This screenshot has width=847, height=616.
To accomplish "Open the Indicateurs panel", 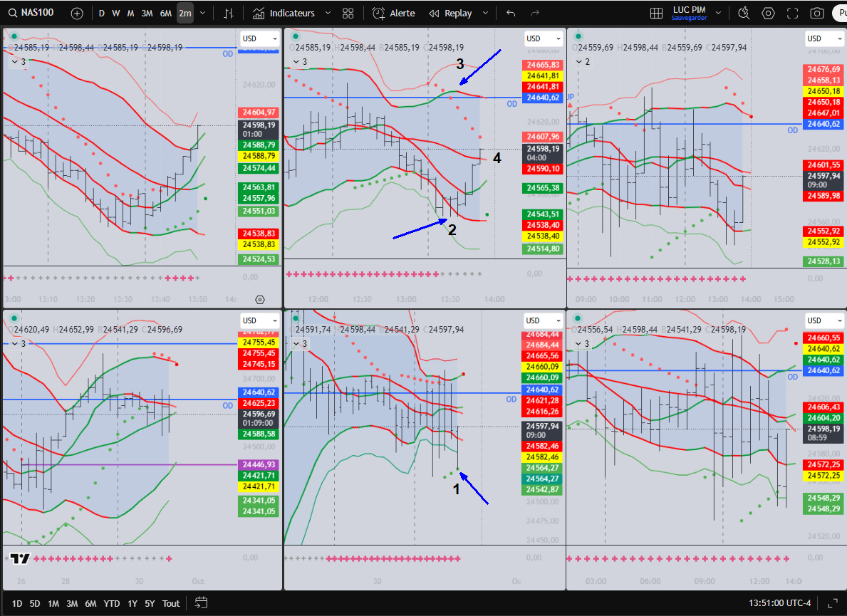I will click(x=284, y=13).
